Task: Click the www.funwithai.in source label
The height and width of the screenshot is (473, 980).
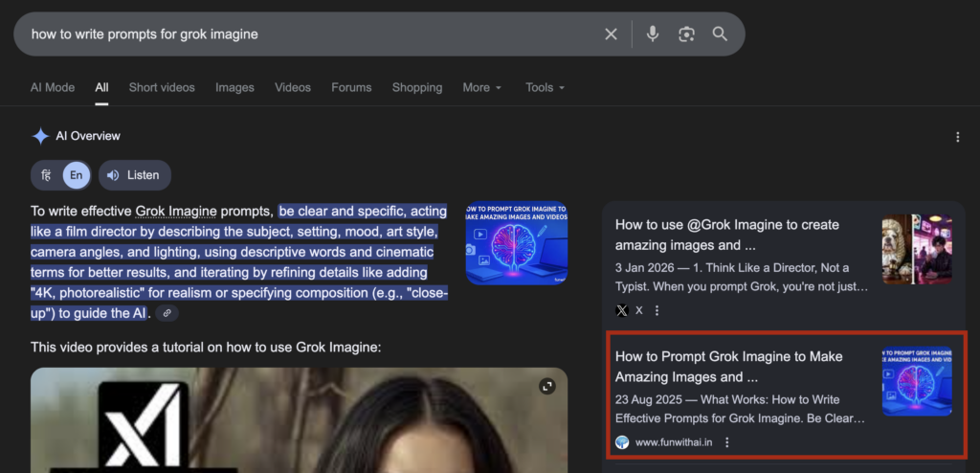Action: pos(674,442)
